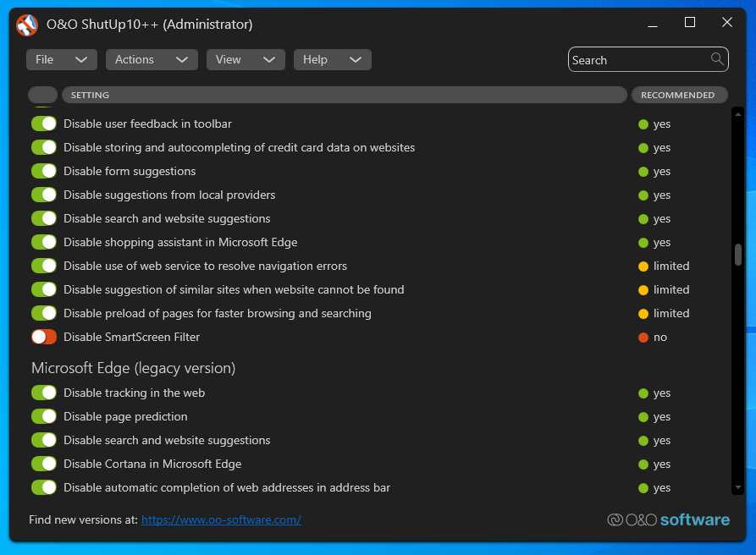The height and width of the screenshot is (555, 756).
Task: Toggle Disable page prediction switch
Action: click(x=44, y=416)
